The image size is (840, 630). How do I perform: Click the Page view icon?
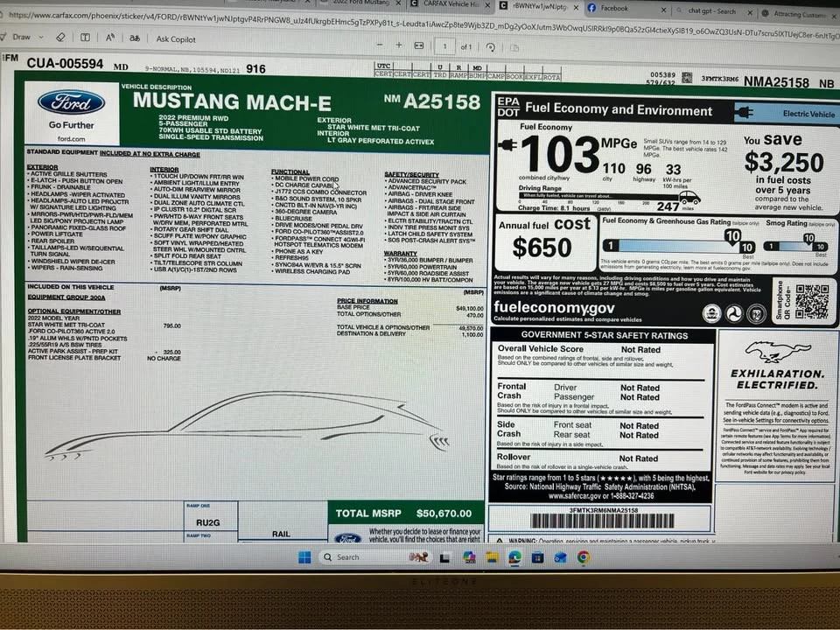pyautogui.click(x=514, y=47)
